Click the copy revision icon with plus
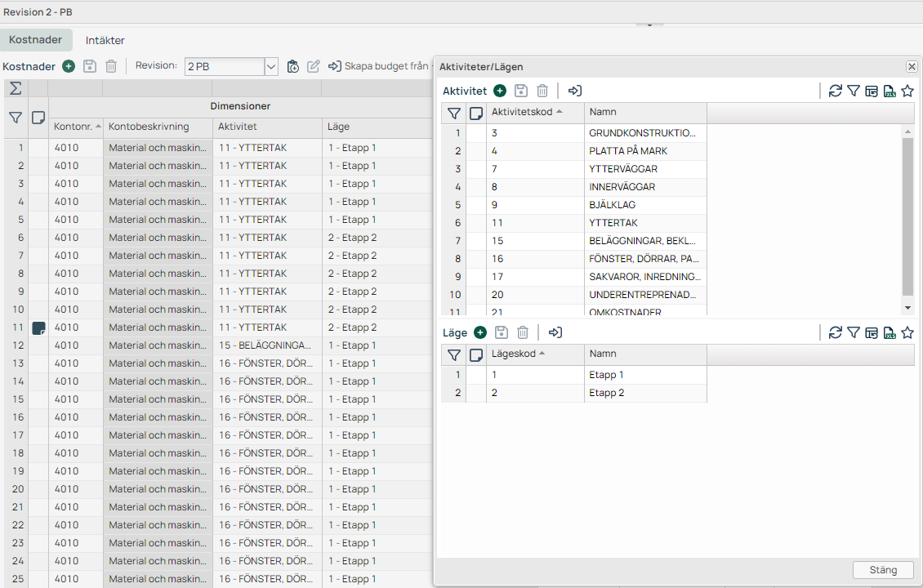This screenshot has width=923, height=588. (x=293, y=67)
